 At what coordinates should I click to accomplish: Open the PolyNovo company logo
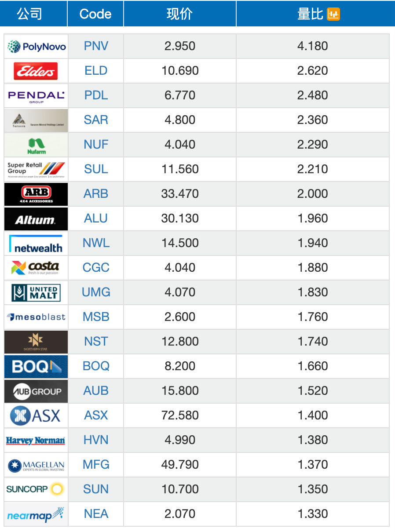click(x=36, y=46)
